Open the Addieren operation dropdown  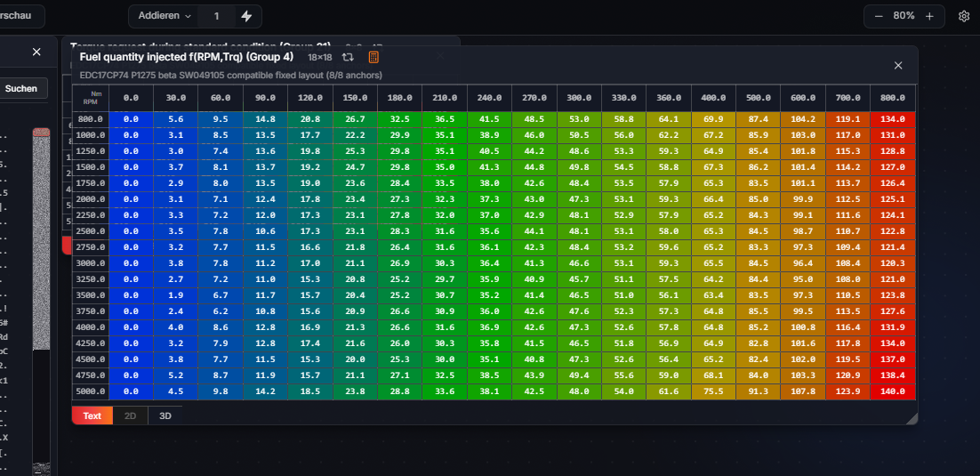165,16
